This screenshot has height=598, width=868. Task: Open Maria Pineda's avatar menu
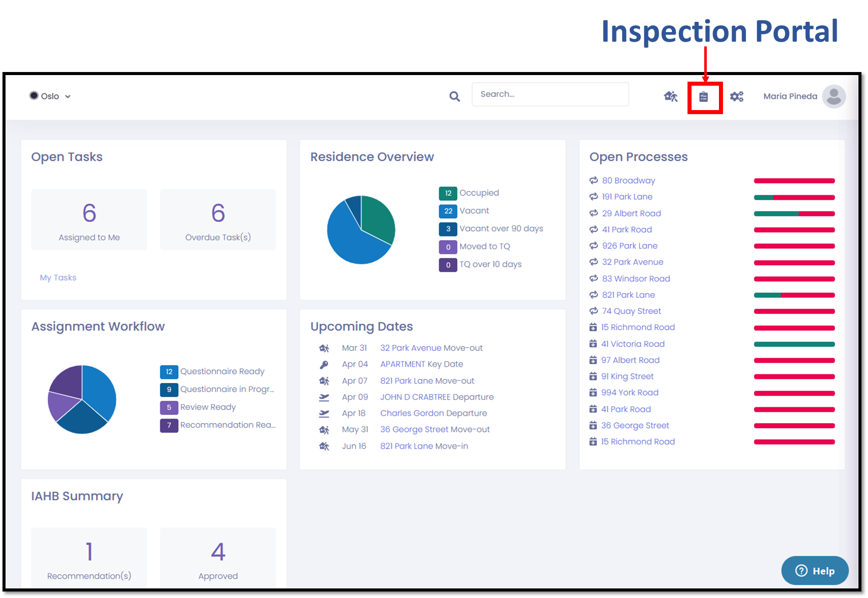pyautogui.click(x=834, y=96)
